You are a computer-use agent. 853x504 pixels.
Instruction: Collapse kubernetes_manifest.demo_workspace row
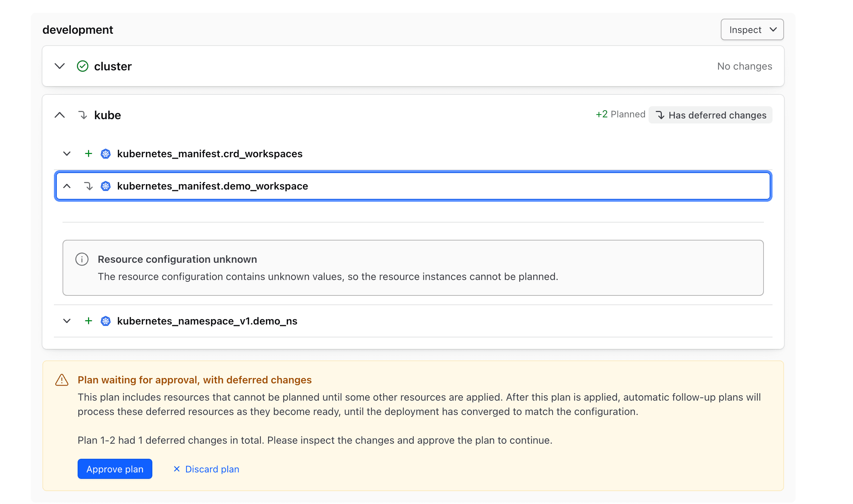[x=67, y=186]
